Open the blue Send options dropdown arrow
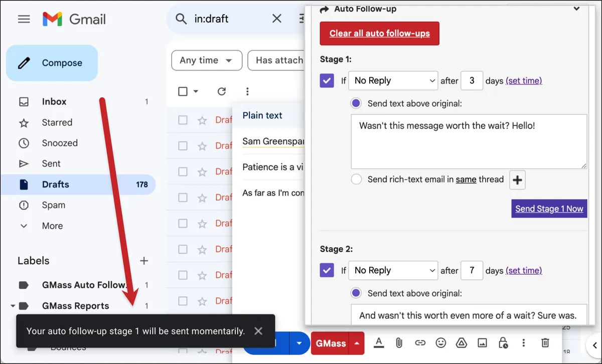Viewport: 602px width, 364px height. pyautogui.click(x=299, y=343)
